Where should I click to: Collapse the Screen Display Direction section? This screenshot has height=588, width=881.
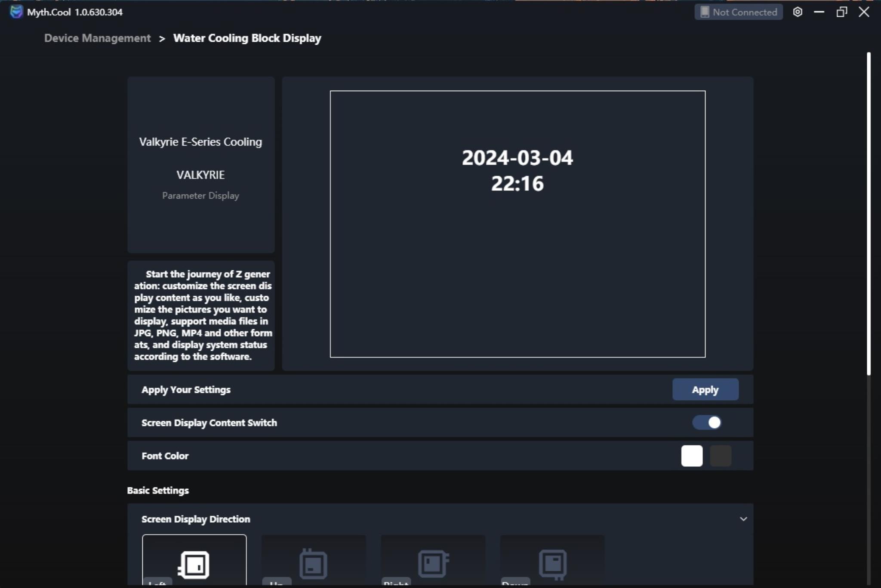743,519
